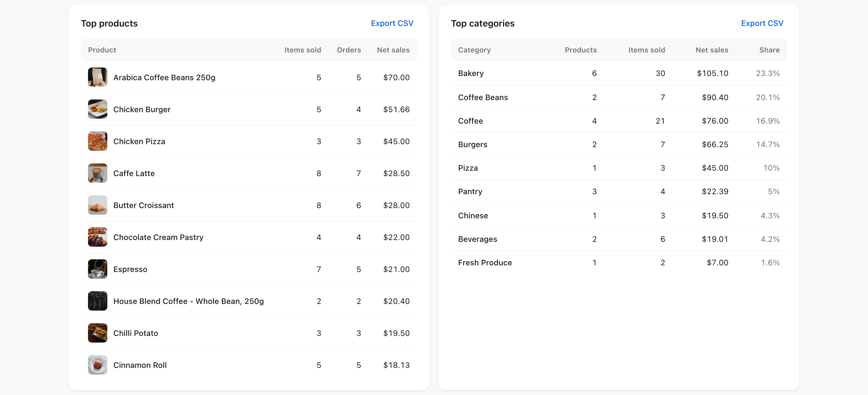Click Chilli Potato product thumbnail
Screen dimensions: 868x395
pos(97,333)
